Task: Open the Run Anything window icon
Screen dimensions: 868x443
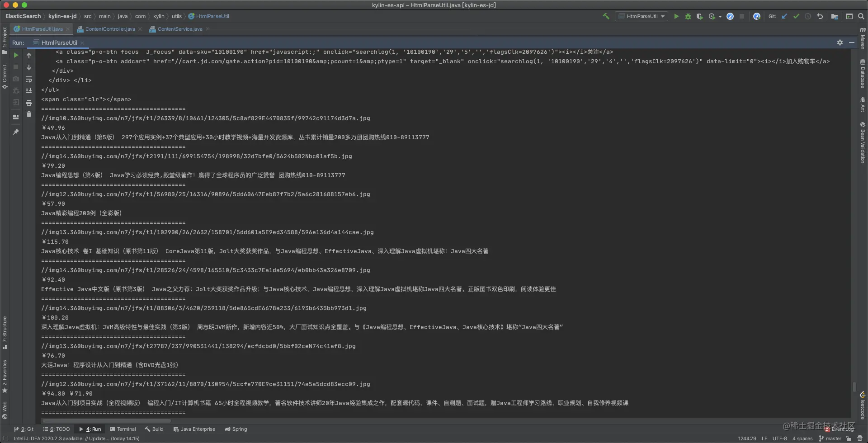Action: (849, 16)
